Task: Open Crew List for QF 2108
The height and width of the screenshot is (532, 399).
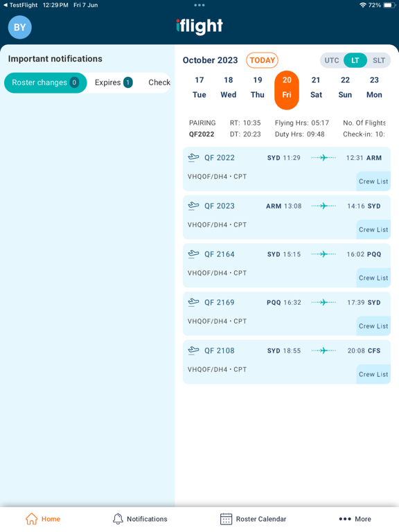Action: [373, 374]
